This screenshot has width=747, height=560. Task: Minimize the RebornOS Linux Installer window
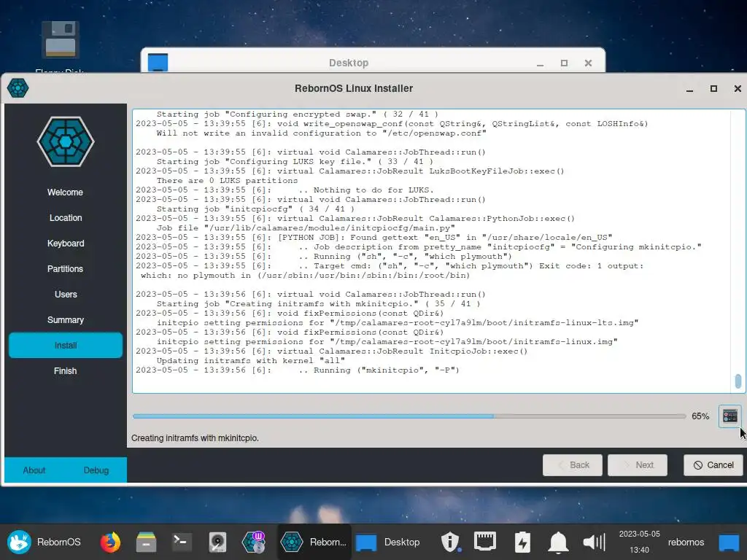[x=689, y=88]
